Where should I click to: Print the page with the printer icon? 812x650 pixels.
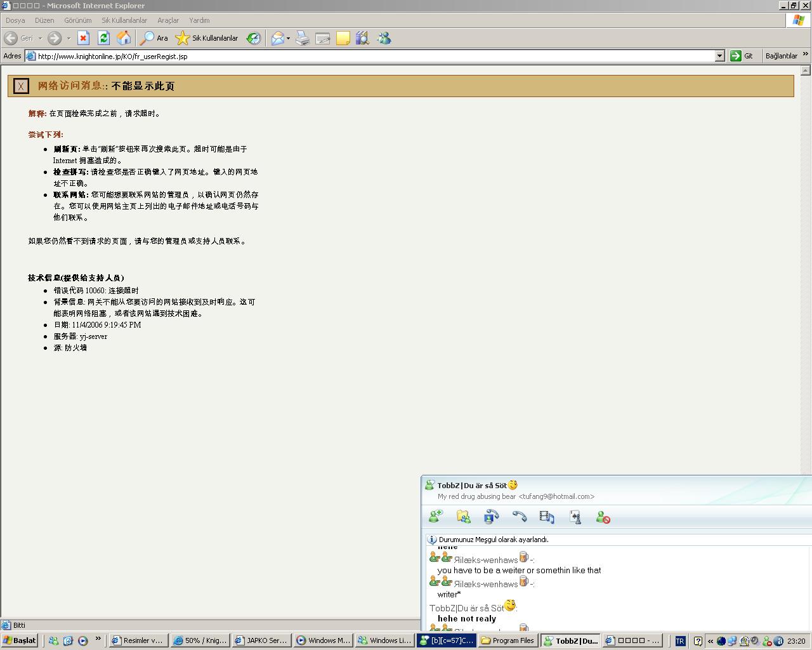point(303,38)
